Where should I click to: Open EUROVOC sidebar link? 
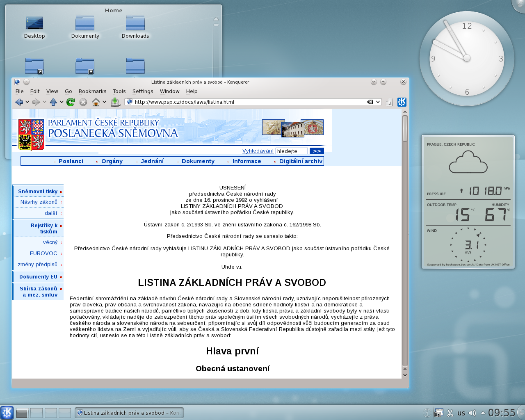click(x=43, y=253)
